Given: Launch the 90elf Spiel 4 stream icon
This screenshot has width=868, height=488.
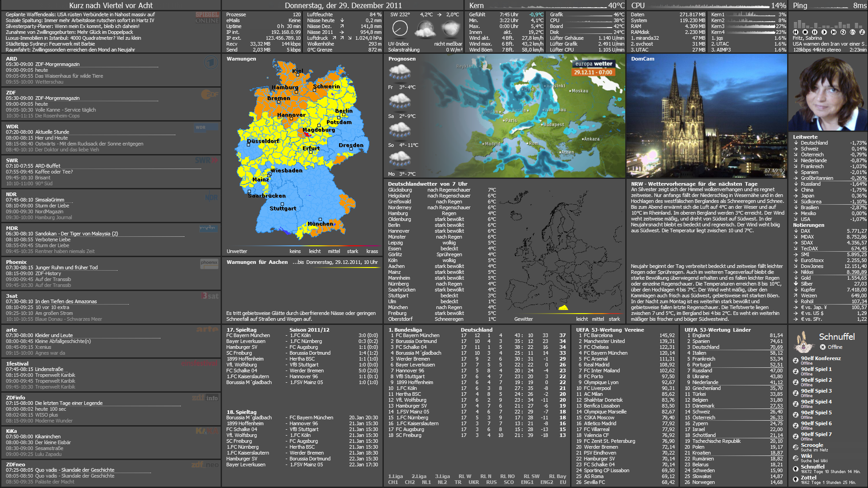Looking at the screenshot, I should [796, 404].
